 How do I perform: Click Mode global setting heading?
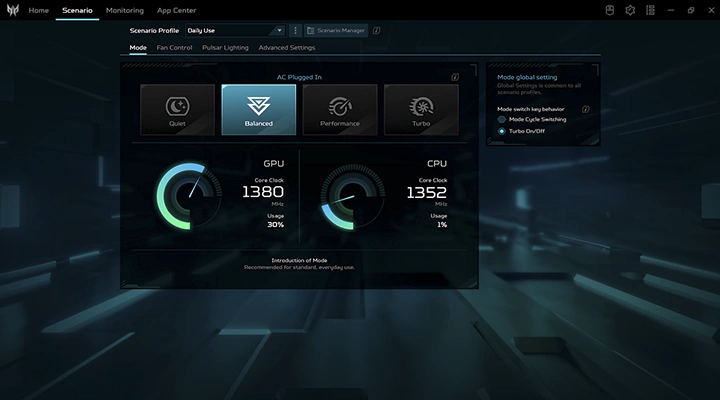pos(527,77)
